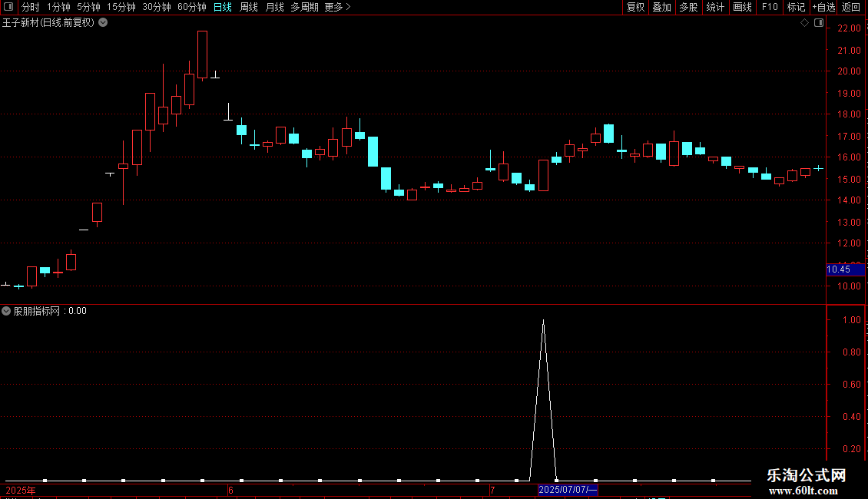The height and width of the screenshot is (499, 868).
Task: Click the tallest red candle near 22.00
Action: [x=203, y=55]
